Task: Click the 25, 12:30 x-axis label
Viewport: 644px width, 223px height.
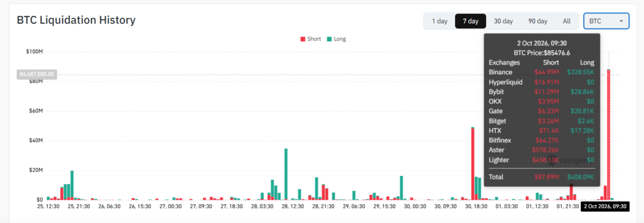Action: click(x=47, y=207)
